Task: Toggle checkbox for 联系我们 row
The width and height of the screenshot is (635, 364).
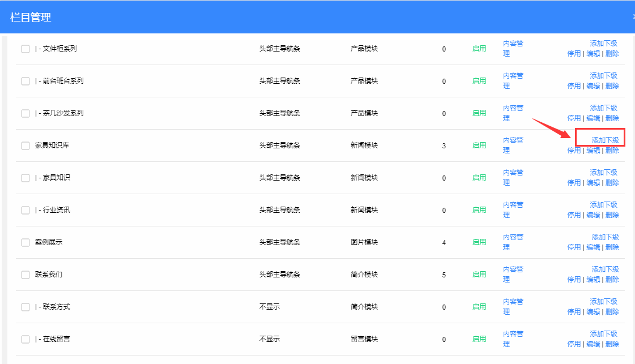Action: 25,275
